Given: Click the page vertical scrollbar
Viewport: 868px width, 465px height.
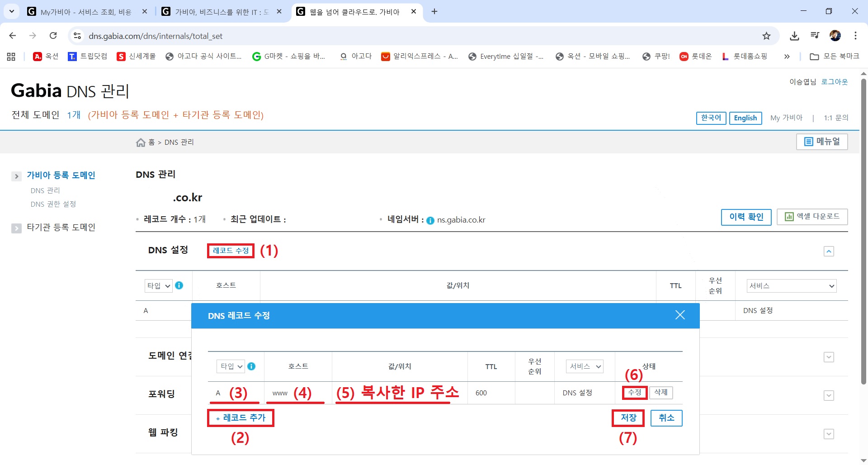Looking at the screenshot, I should (x=863, y=231).
